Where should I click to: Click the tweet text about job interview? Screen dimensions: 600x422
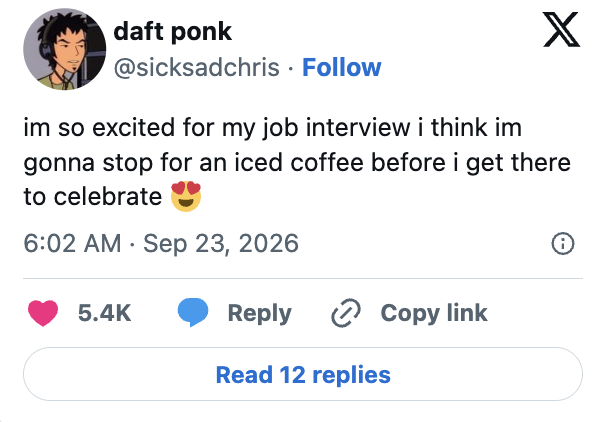pos(297,162)
